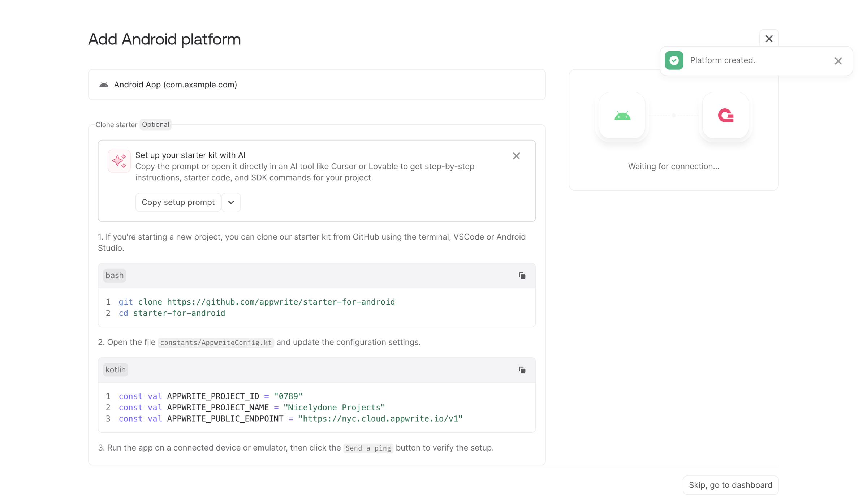Click the green Platform created checkmark icon

pos(674,60)
